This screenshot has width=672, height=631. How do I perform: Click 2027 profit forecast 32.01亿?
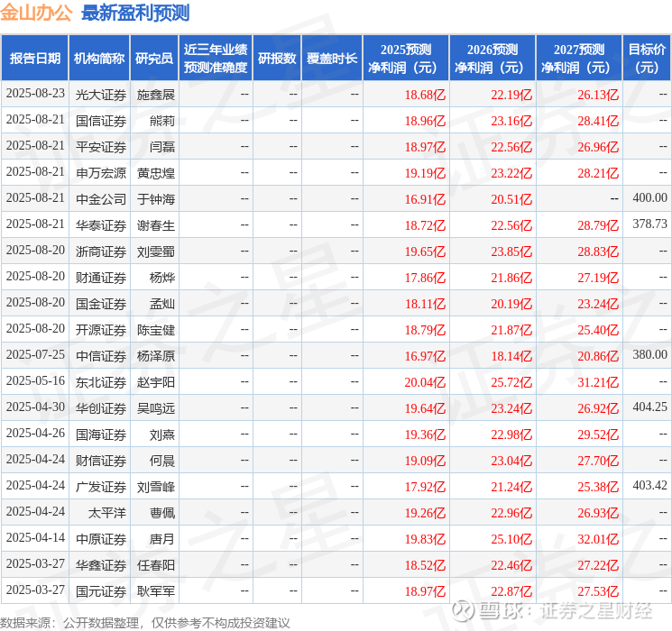pyautogui.click(x=598, y=539)
